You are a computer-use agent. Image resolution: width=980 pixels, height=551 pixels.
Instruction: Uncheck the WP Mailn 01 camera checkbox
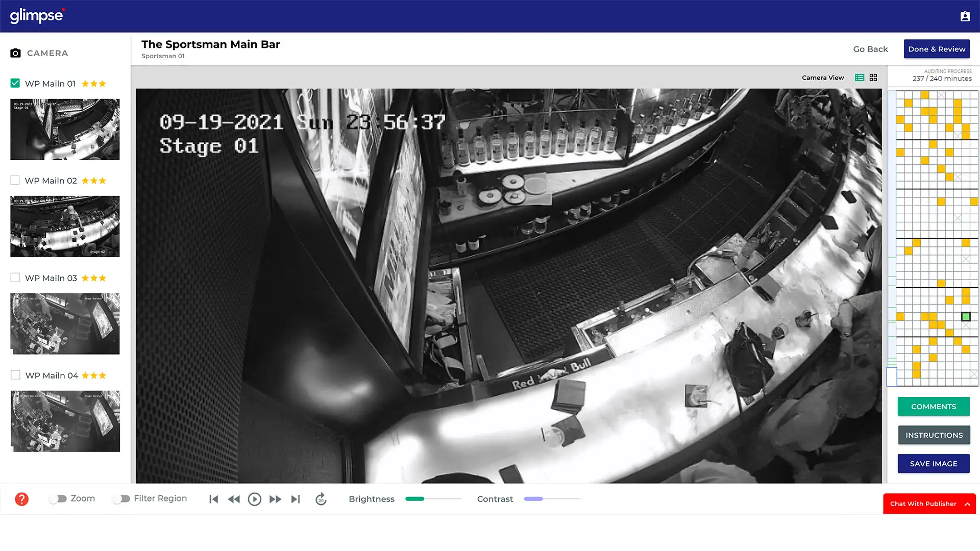[x=15, y=83]
